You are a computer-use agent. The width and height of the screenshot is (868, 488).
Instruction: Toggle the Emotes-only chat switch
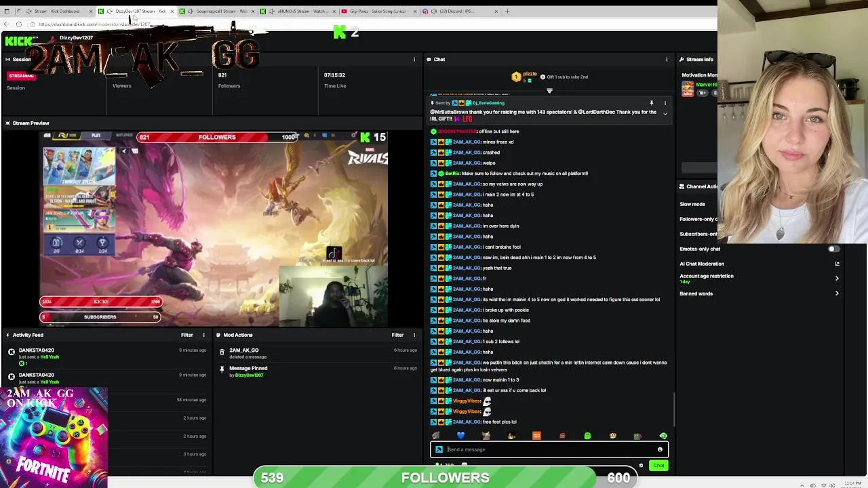click(834, 249)
